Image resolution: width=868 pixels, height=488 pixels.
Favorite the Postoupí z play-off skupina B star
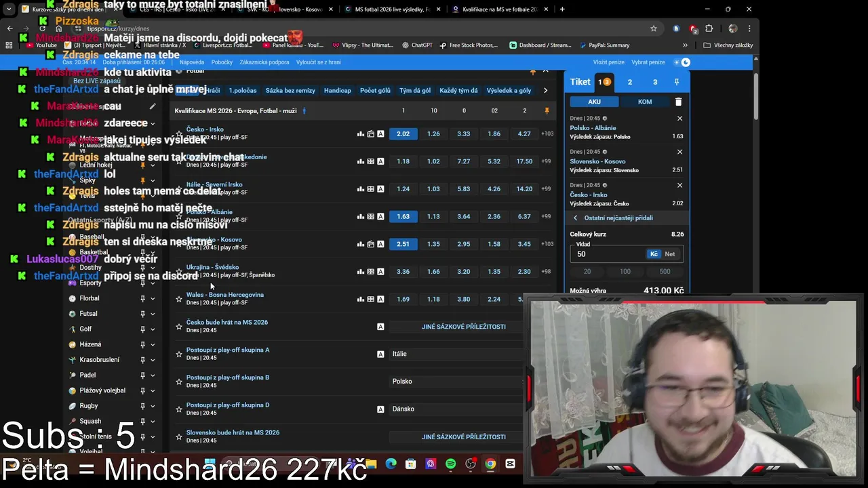179,382
